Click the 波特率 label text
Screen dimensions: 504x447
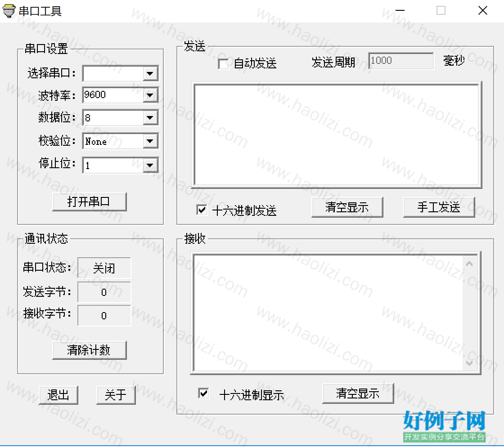[x=57, y=95]
